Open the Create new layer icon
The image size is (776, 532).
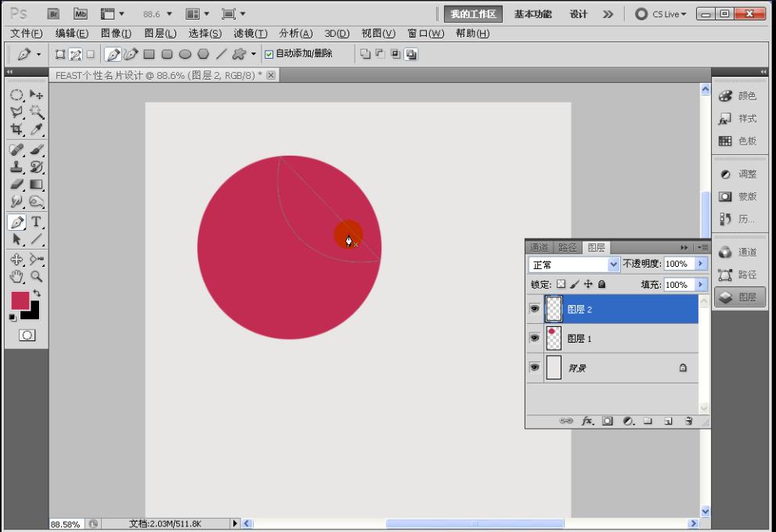pos(668,421)
